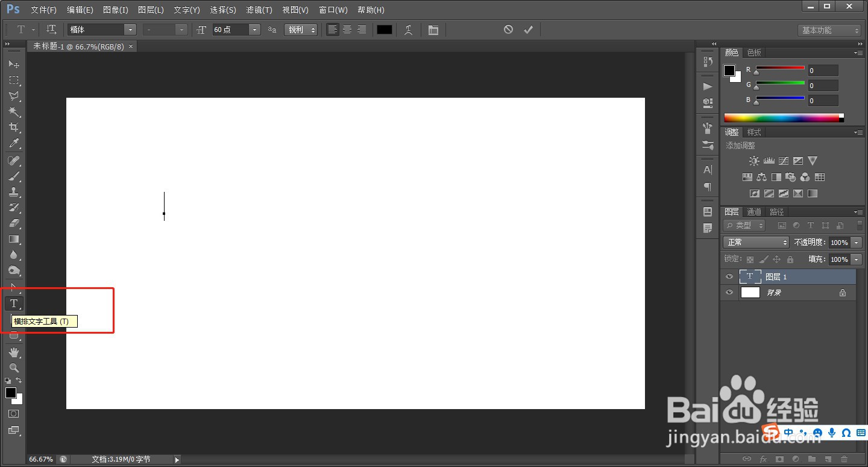
Task: Open the 滤镜(T) menu
Action: 259,10
